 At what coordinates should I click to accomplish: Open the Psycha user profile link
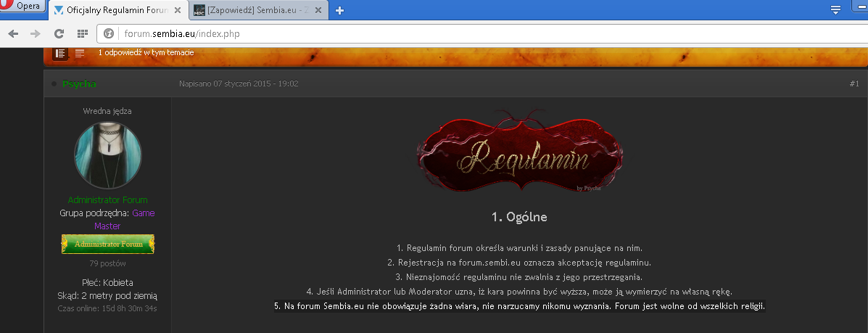79,83
